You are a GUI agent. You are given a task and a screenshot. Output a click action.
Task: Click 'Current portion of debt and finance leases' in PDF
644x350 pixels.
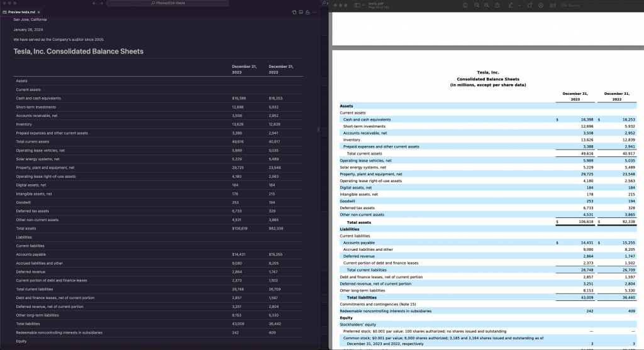[380, 263]
